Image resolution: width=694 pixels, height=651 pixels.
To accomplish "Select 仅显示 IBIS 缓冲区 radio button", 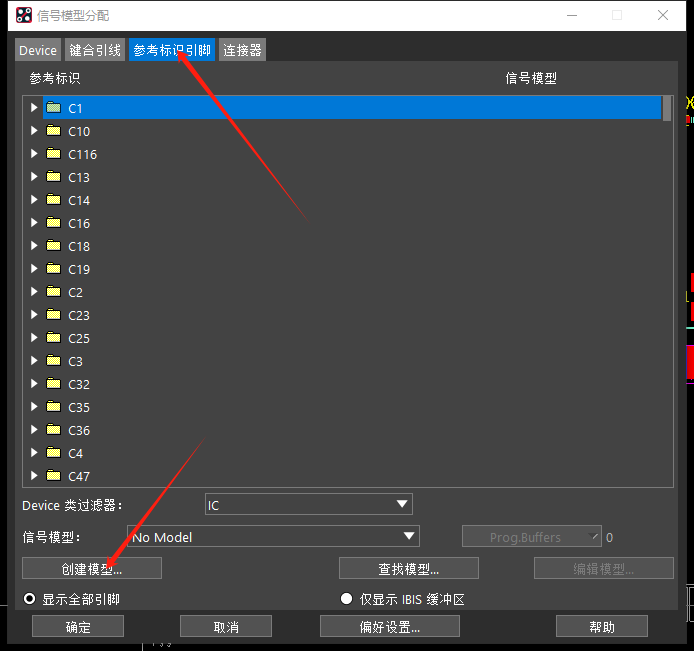I will click(x=347, y=599).
